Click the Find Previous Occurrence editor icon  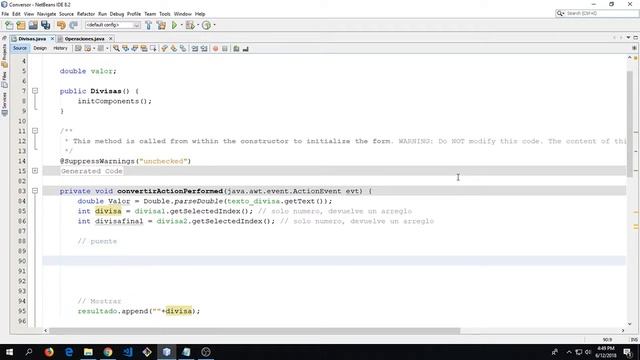126,49
